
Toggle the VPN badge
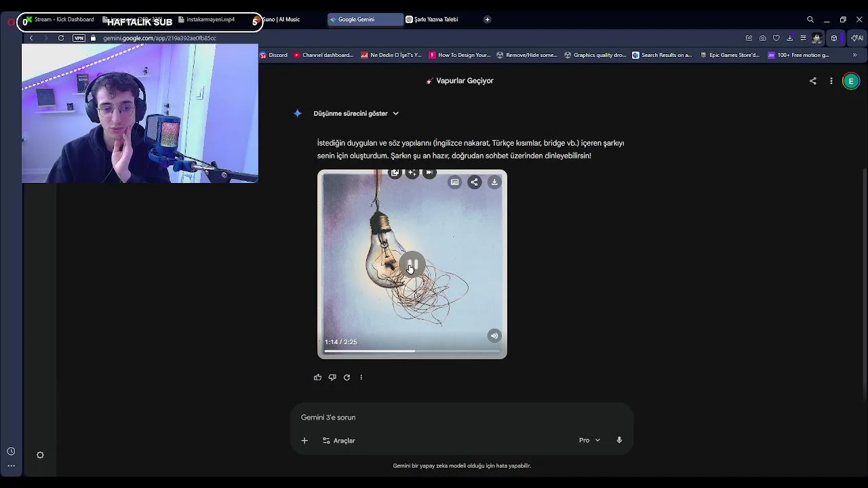point(79,38)
